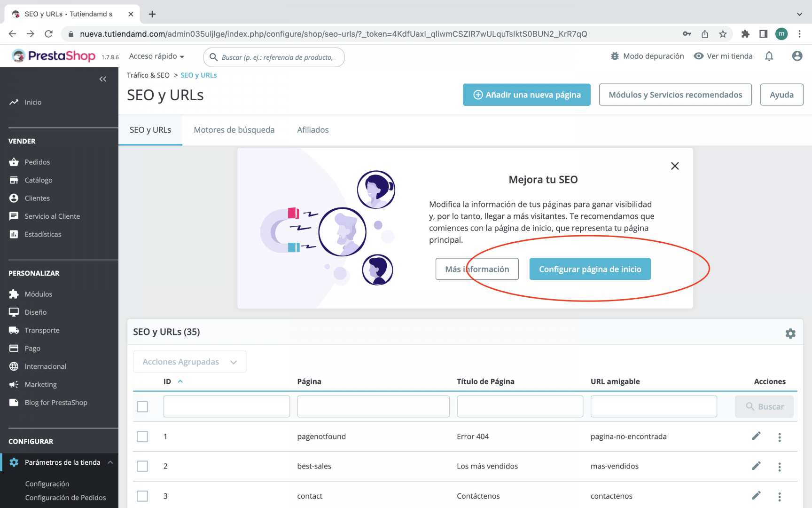The image size is (812, 508).
Task: Check the pagenotfound row checkbox
Action: (142, 437)
